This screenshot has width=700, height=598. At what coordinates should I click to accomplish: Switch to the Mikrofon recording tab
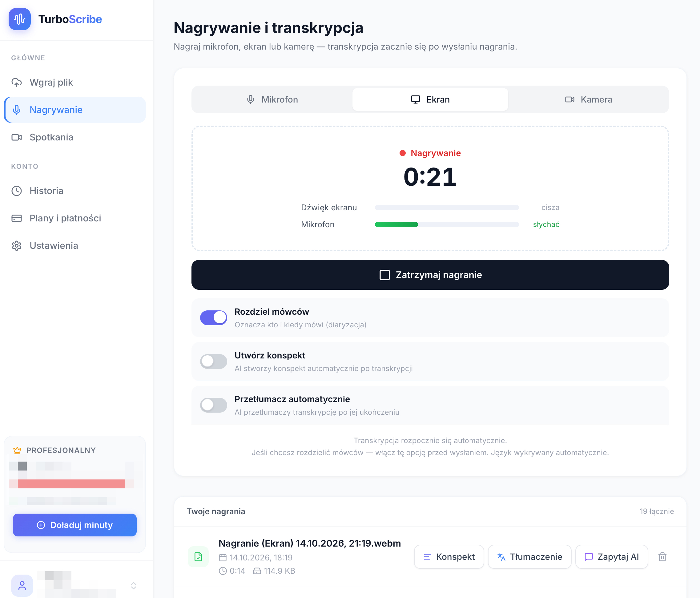point(272,100)
